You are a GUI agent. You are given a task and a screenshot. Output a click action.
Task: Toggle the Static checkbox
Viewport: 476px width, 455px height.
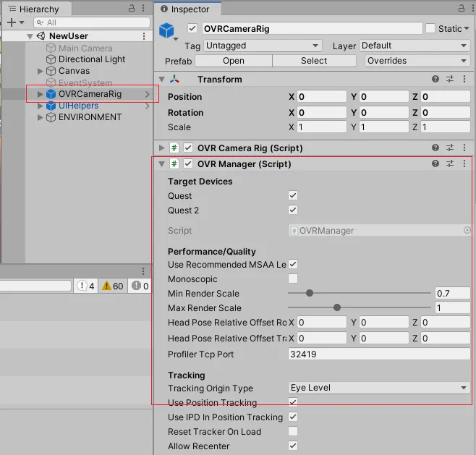[x=430, y=28]
